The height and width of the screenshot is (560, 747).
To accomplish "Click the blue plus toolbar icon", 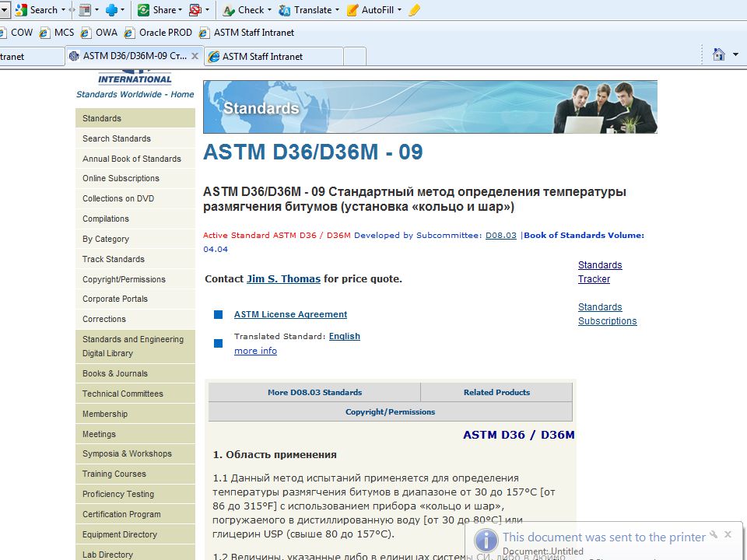I will (111, 10).
